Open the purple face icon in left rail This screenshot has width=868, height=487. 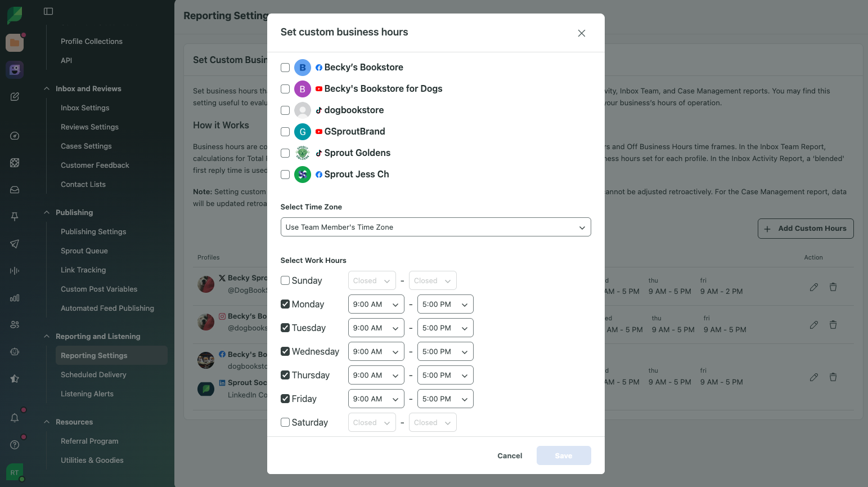[15, 70]
